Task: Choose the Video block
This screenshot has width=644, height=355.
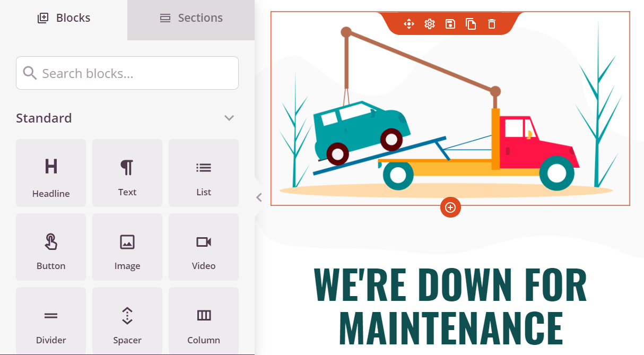Action: pyautogui.click(x=204, y=247)
